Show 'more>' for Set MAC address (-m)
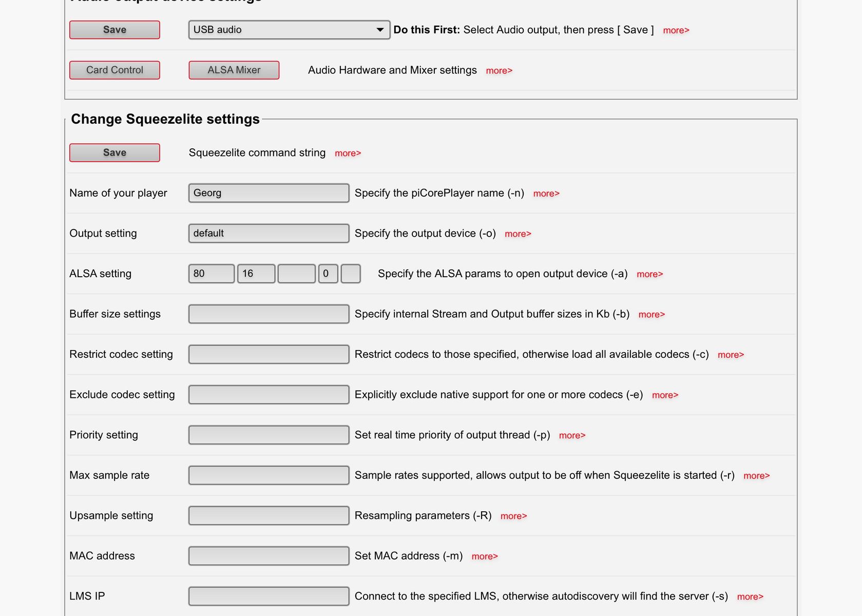The width and height of the screenshot is (862, 616). click(485, 556)
